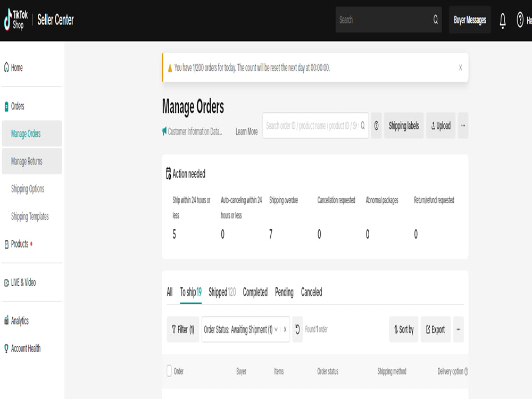Reset filters with the refresh icon

coord(297,329)
